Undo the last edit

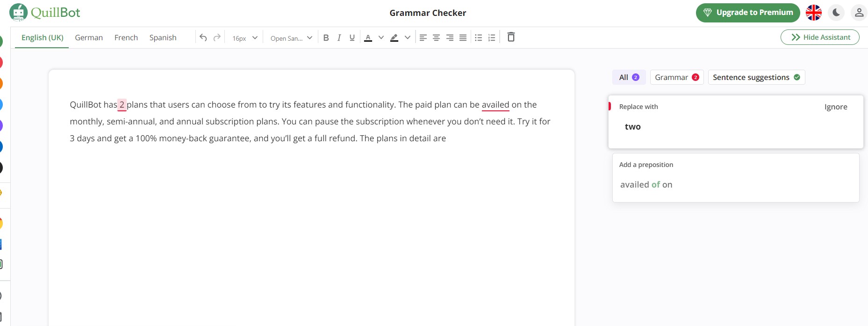click(203, 37)
